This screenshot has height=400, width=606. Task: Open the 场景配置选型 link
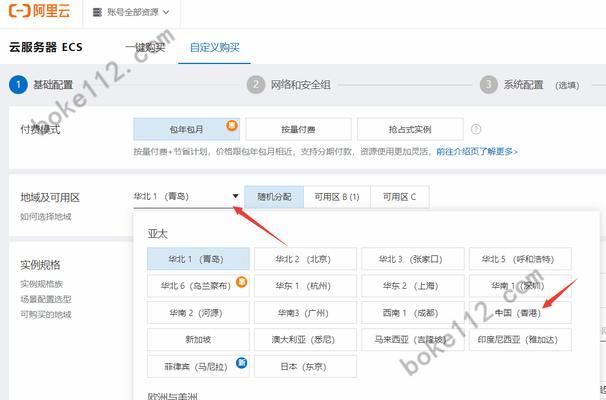(x=46, y=299)
